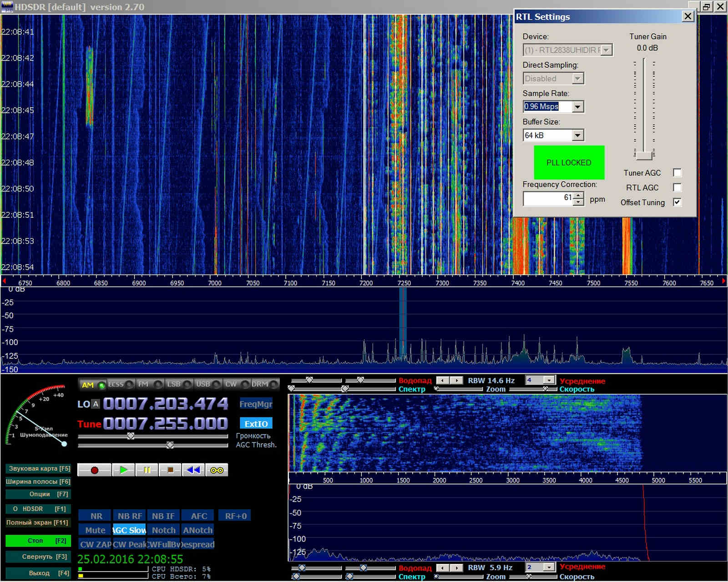Open the upper RBW averaging dropdown
Image resolution: width=728 pixels, height=582 pixels.
point(550,380)
